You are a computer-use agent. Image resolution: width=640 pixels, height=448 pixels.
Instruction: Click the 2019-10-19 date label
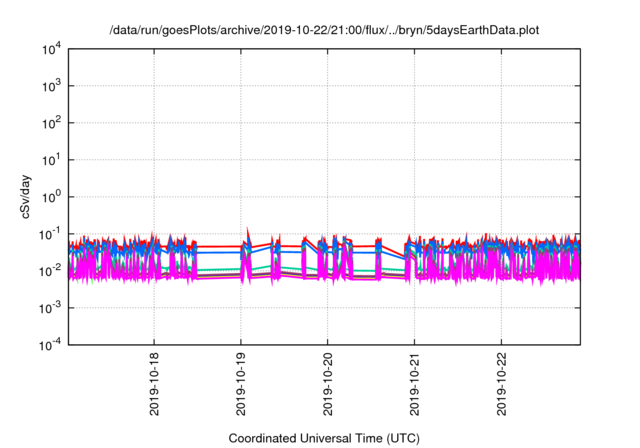point(241,384)
